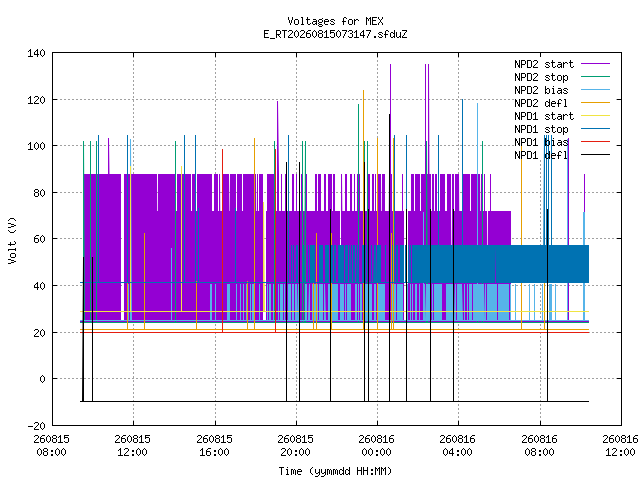Click the red NPD1 bias legend line

coord(596,142)
